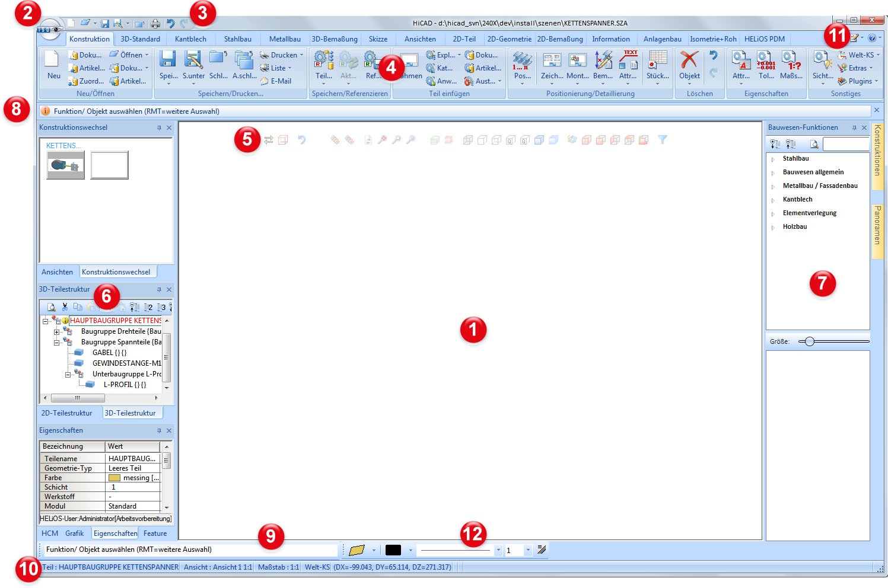
Task: Click the Tol... tolerance icon
Action: coord(766,59)
